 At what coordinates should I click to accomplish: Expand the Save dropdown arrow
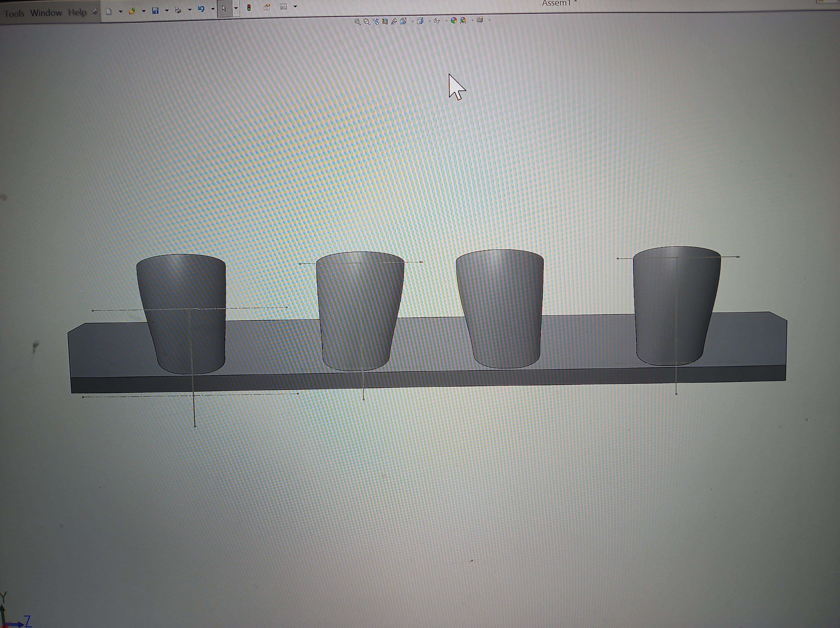(167, 11)
